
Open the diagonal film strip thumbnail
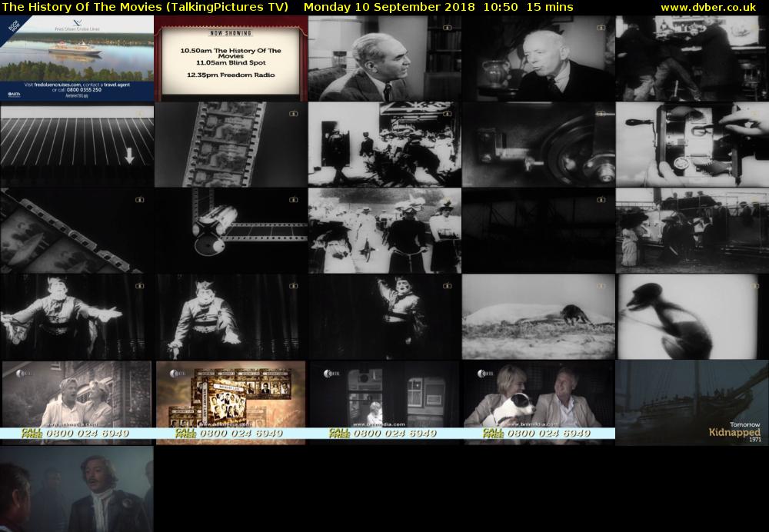[x=77, y=231]
